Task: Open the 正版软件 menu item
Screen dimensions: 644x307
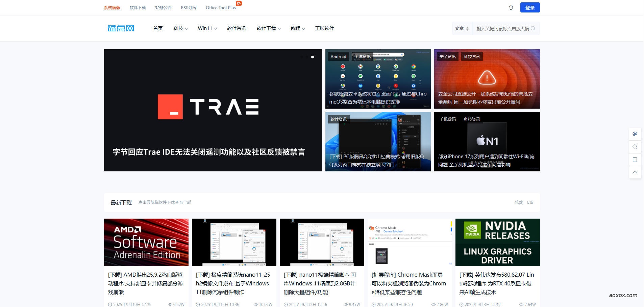Action: [x=324, y=29]
